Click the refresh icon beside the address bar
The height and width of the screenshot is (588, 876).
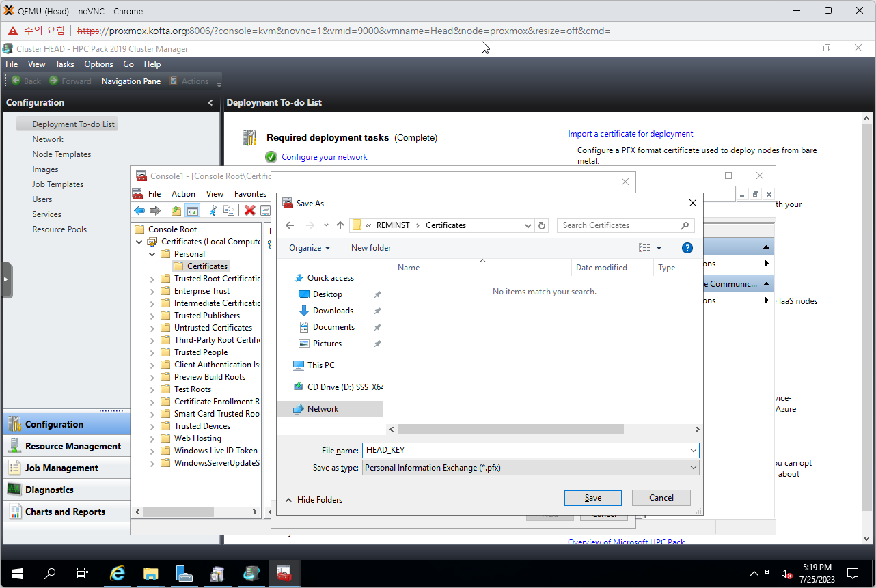(x=543, y=225)
